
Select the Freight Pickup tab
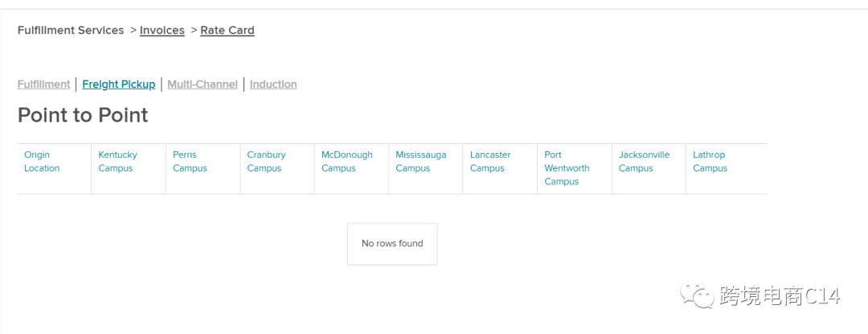click(x=119, y=85)
